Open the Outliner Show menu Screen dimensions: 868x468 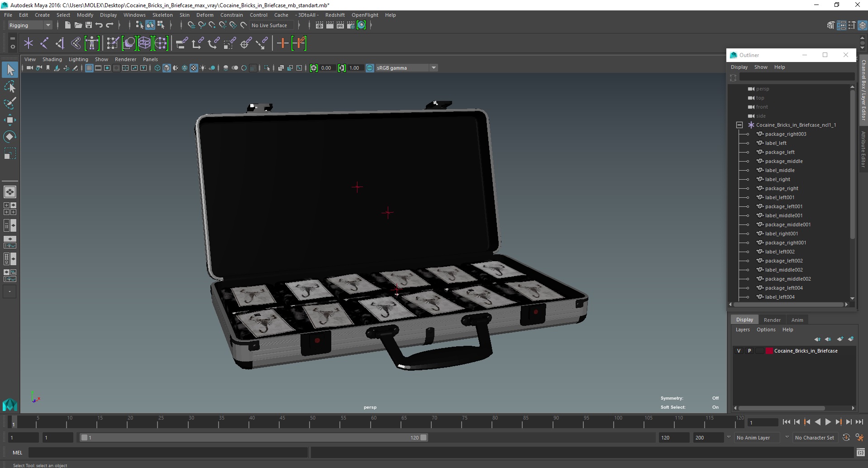761,67
